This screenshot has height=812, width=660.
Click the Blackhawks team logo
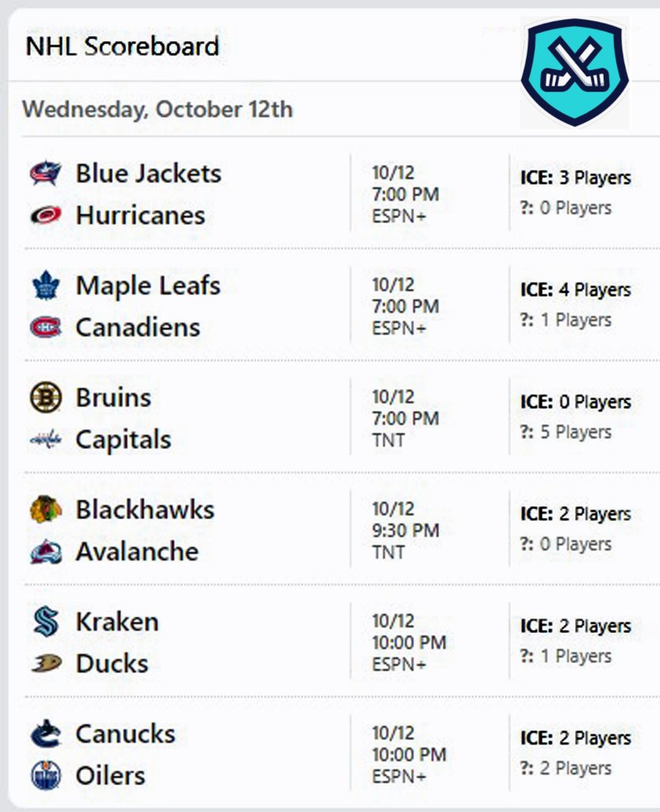click(46, 510)
